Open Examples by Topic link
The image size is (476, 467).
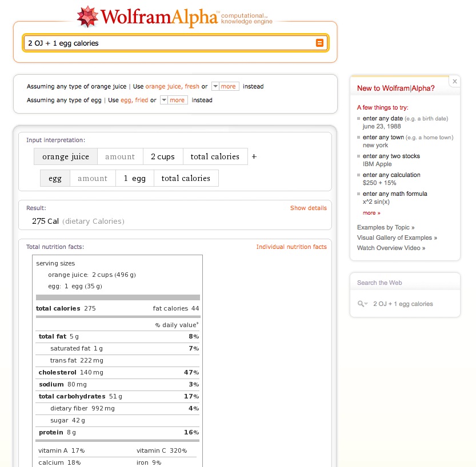tap(386, 227)
